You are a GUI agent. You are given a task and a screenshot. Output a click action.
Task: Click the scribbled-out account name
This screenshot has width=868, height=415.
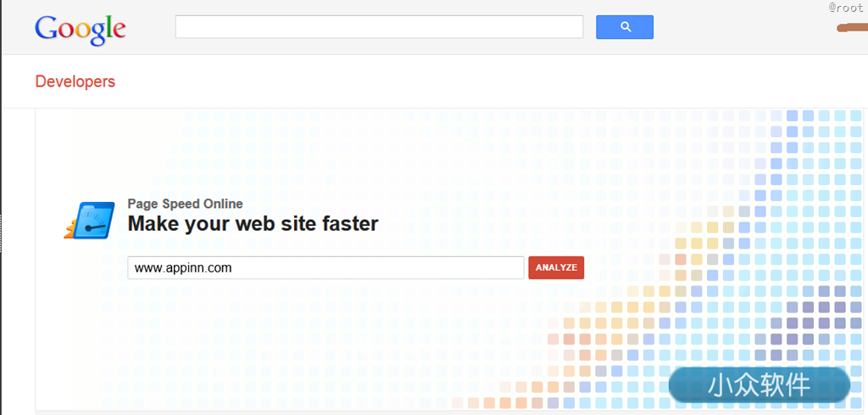point(851,26)
